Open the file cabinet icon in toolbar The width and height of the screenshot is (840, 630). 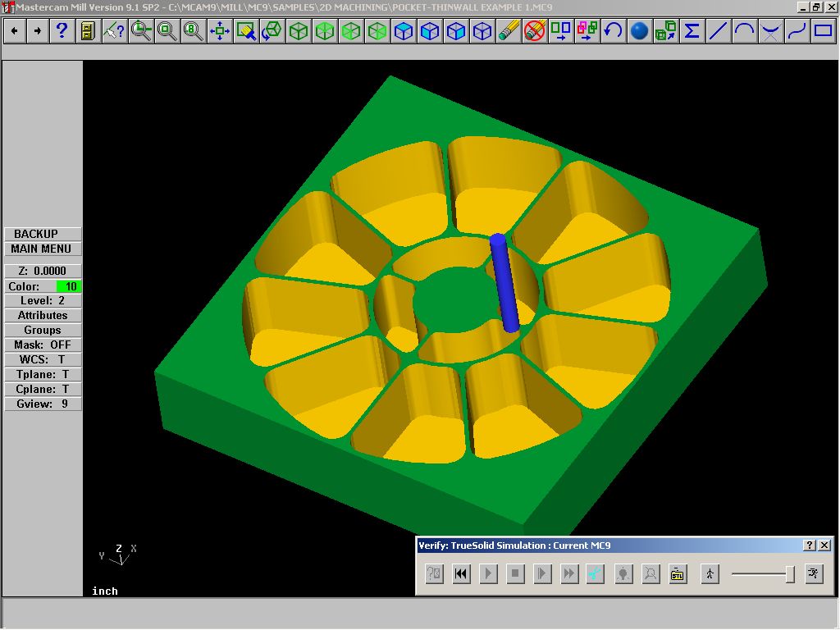87,31
